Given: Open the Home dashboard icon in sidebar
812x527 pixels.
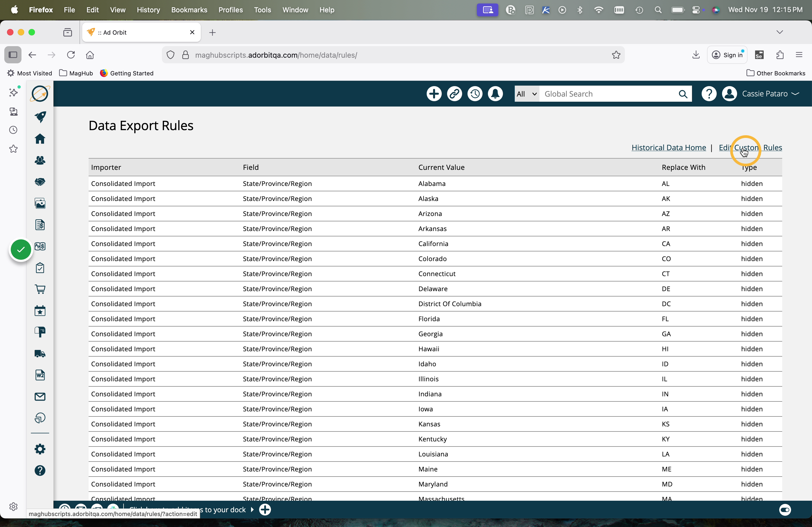Looking at the screenshot, I should click(40, 139).
